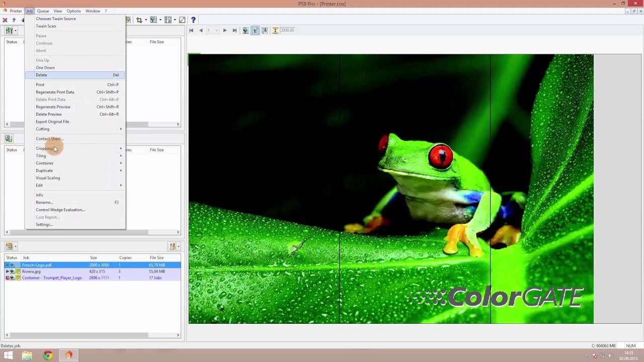Click the red X delete icon in toolbar
Image resolution: width=644 pixels, height=362 pixels.
5,20
